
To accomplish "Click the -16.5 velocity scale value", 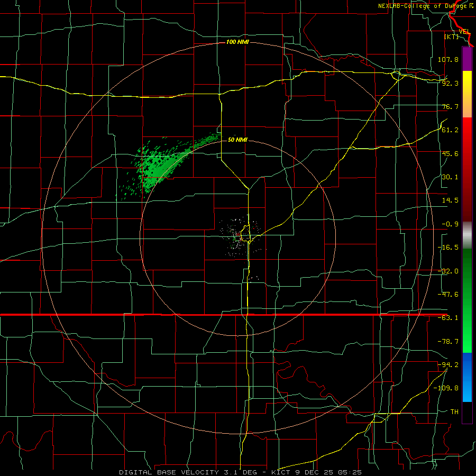I will tap(448, 248).
